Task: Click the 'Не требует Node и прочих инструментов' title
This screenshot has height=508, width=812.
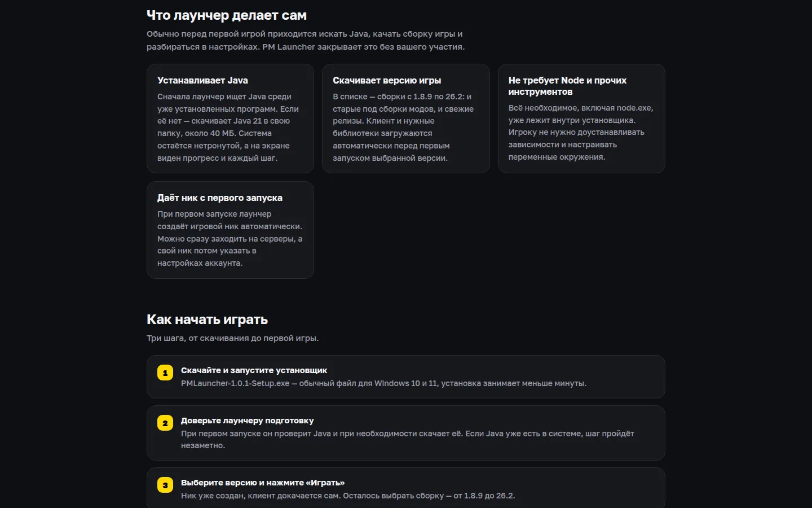Action: pyautogui.click(x=567, y=86)
